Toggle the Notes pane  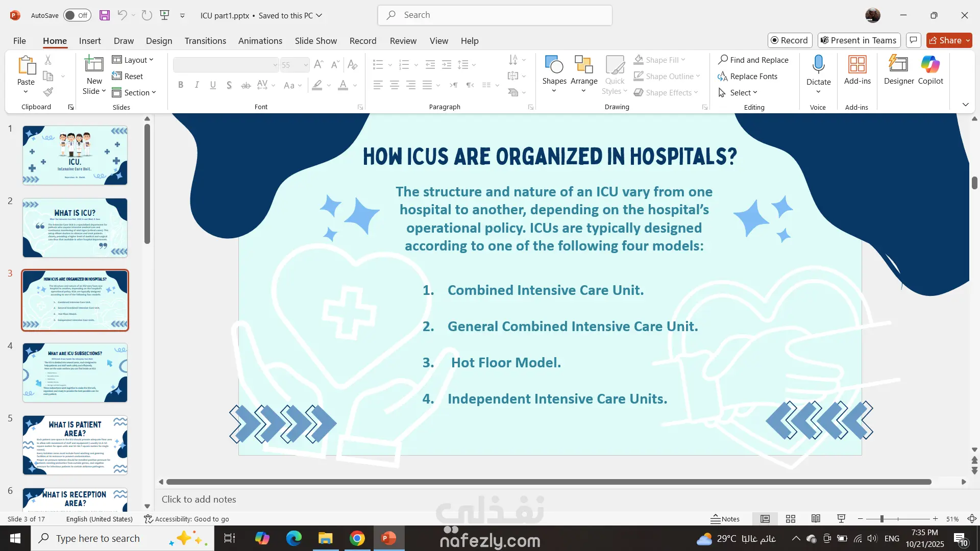(x=725, y=519)
